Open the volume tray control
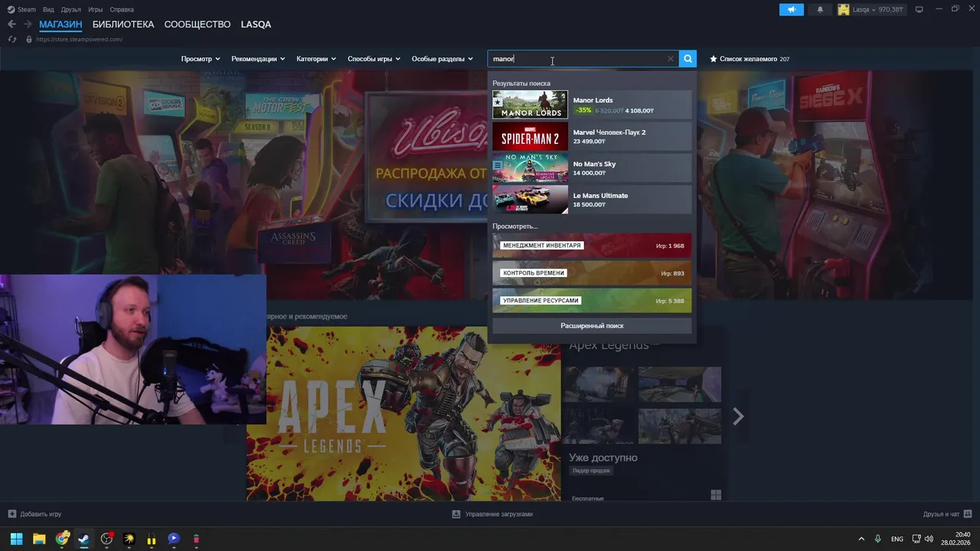Viewport: 980px width, 551px height. [929, 539]
